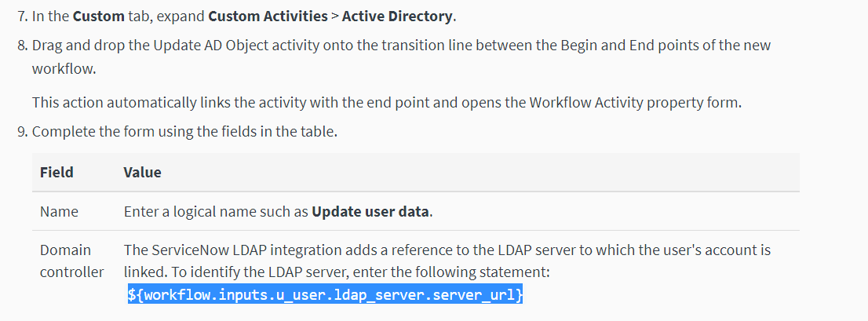Click the step number 9 marker
Screen dimensions: 868x321
21,133
